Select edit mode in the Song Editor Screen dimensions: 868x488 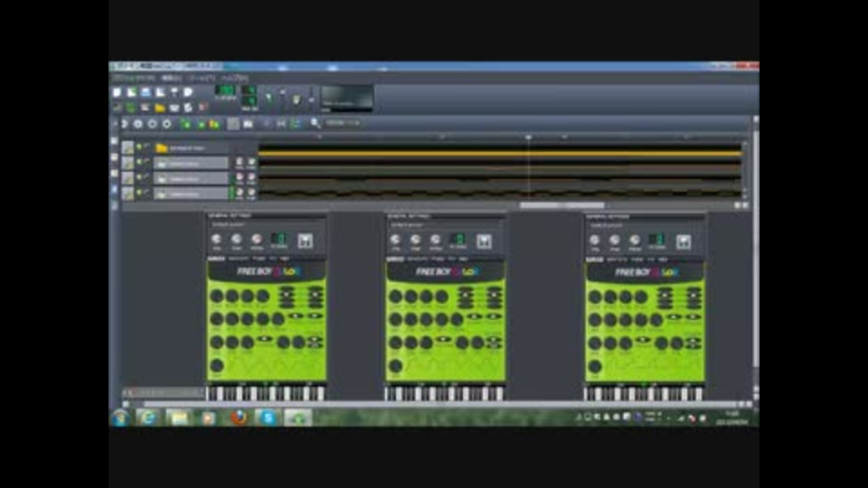click(248, 124)
